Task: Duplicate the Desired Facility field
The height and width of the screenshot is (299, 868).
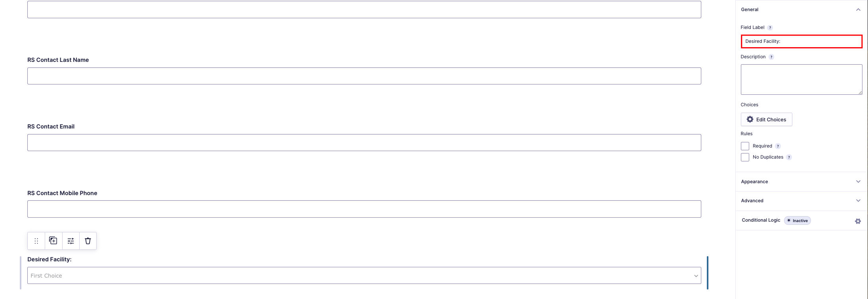Action: tap(53, 241)
